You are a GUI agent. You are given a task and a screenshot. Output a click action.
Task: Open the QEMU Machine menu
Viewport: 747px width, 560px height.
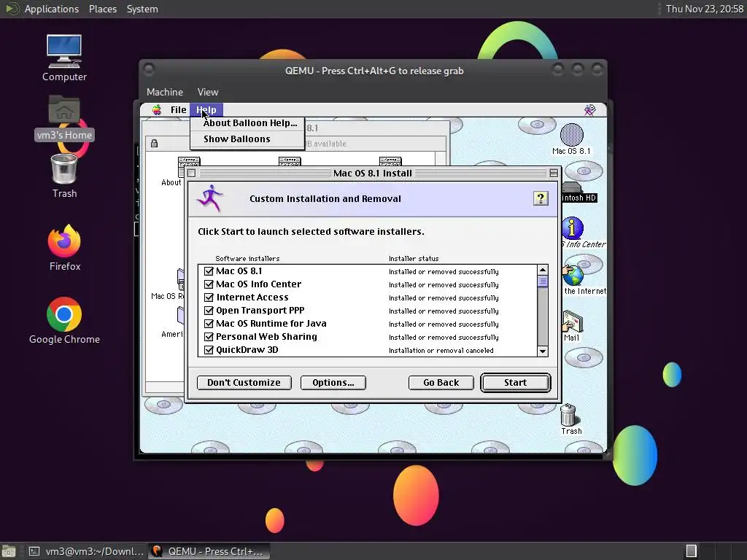click(165, 92)
